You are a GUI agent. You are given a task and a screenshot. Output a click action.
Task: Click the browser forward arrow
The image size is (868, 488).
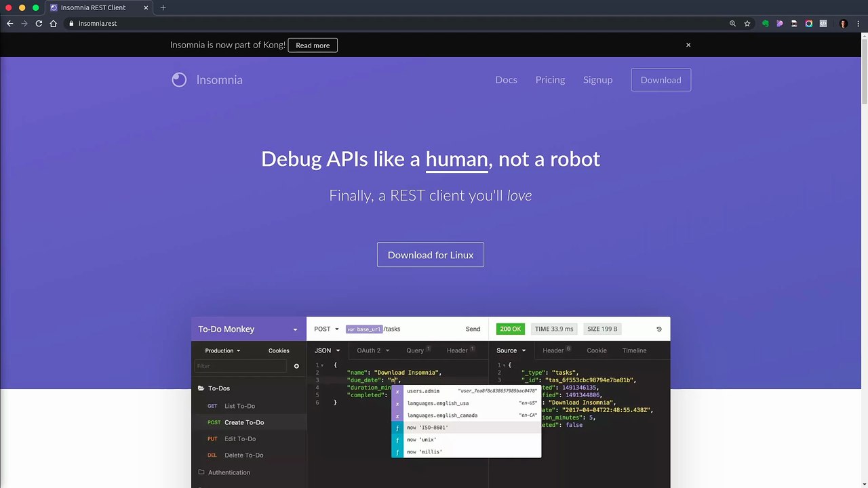click(24, 23)
